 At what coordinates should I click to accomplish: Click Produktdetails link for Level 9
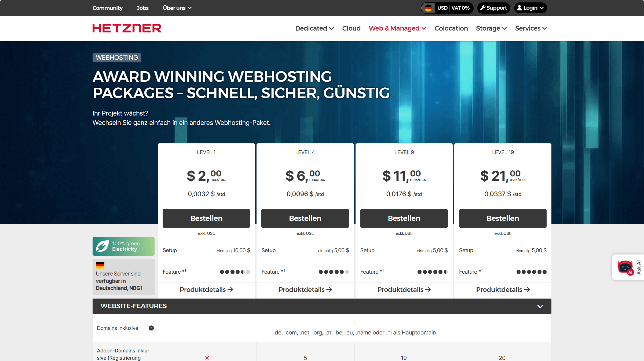click(x=403, y=289)
